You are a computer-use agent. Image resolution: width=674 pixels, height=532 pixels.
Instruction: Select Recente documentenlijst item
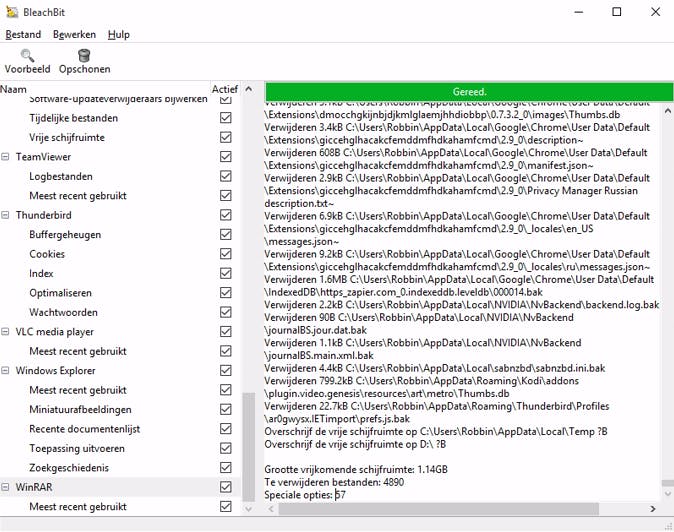tap(85, 429)
